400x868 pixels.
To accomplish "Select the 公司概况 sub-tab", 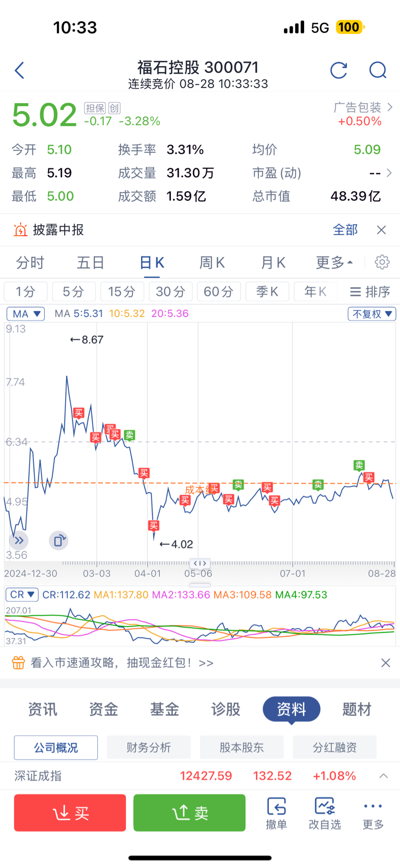I will [56, 748].
